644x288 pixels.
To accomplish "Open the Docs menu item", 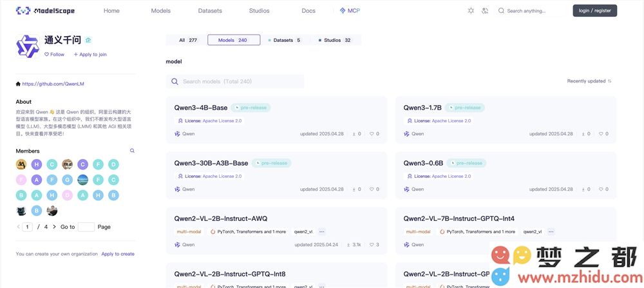I will pyautogui.click(x=308, y=11).
